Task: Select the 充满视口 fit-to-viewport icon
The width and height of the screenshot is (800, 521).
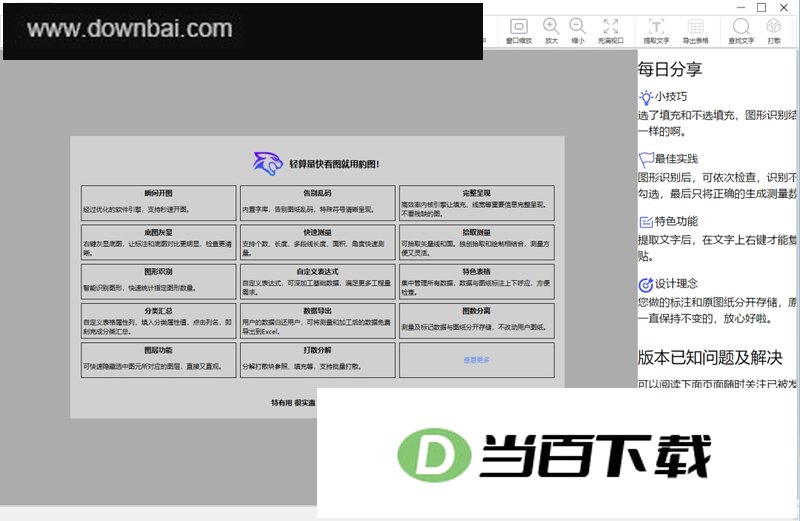Action: [x=610, y=26]
